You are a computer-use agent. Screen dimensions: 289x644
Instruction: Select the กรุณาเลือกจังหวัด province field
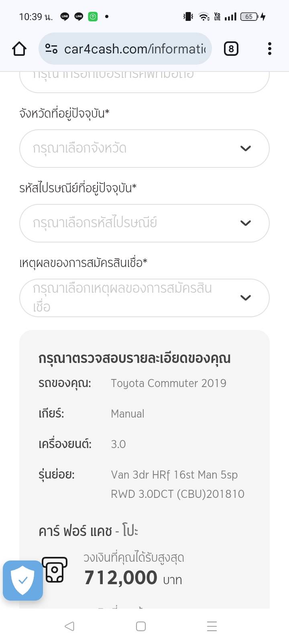120,149
